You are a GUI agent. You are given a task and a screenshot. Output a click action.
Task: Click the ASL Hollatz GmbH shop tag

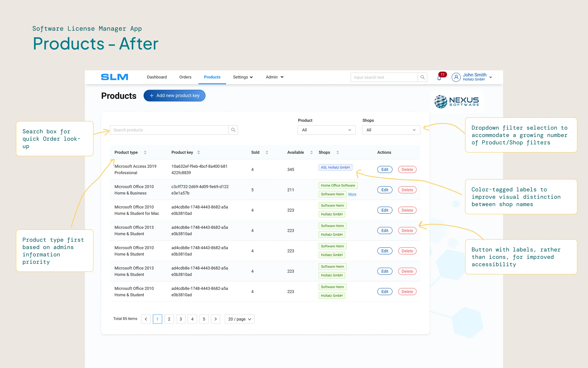[x=335, y=167]
